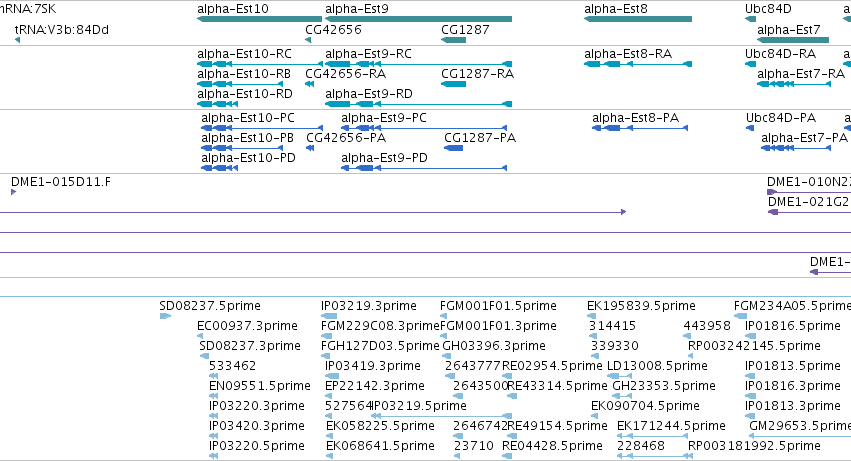Select EST GH23353.5prime
This screenshot has width=851, height=461.
click(664, 386)
